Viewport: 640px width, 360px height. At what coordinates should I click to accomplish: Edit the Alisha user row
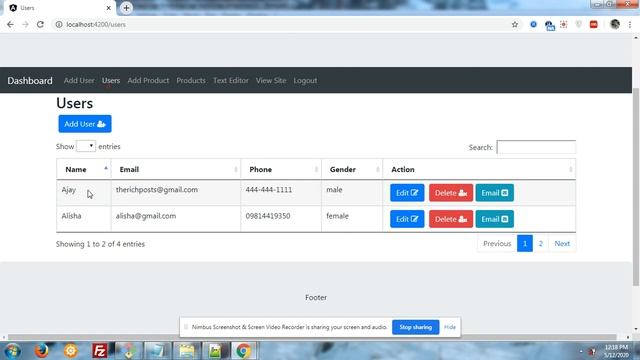click(x=407, y=219)
